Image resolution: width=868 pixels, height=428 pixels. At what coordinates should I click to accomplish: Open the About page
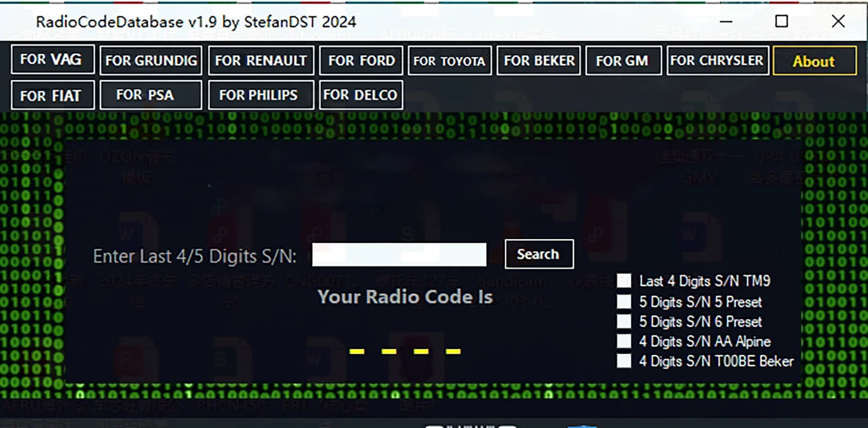[x=814, y=61]
